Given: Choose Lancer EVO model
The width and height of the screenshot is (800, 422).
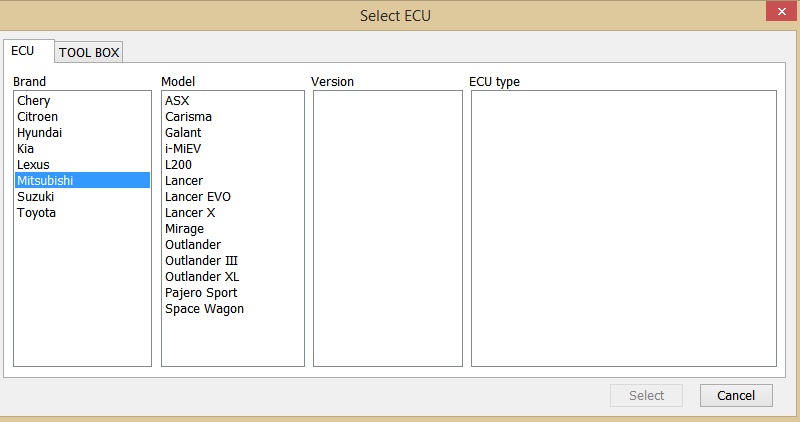Looking at the screenshot, I should tap(198, 197).
